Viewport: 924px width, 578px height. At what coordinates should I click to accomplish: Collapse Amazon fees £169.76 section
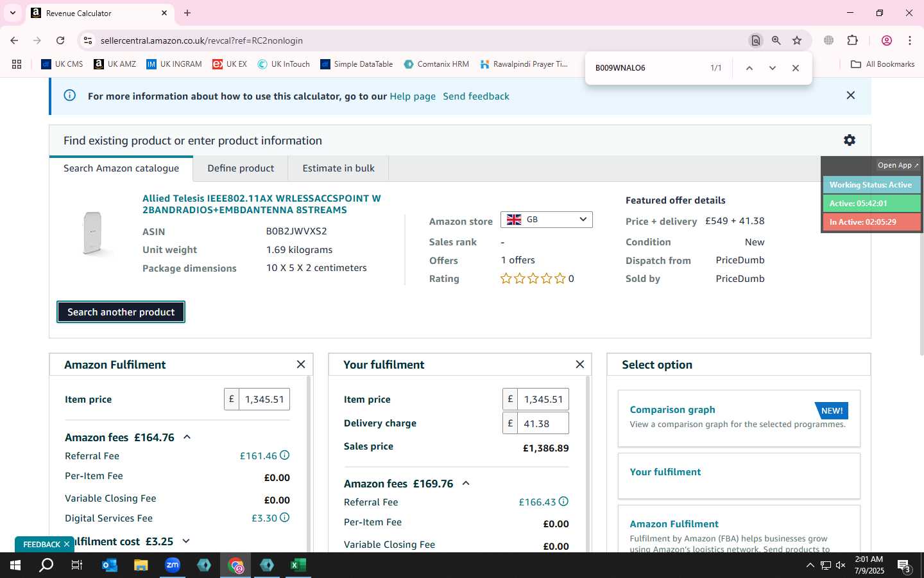[x=466, y=484]
